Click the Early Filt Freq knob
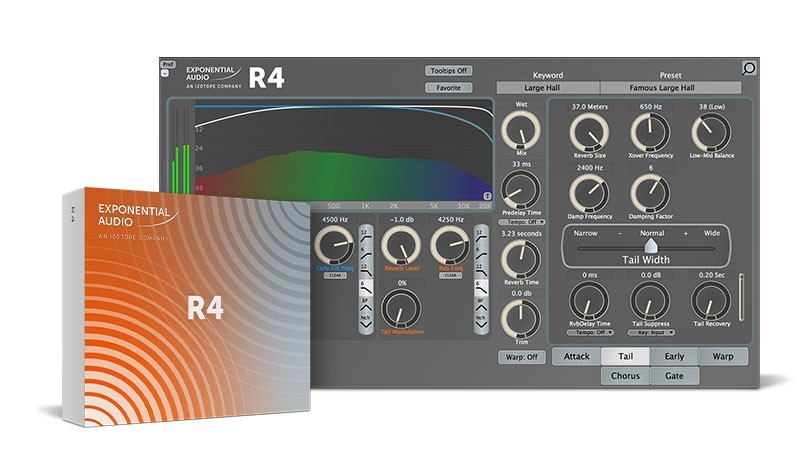Image resolution: width=800 pixels, height=450 pixels. (x=335, y=245)
